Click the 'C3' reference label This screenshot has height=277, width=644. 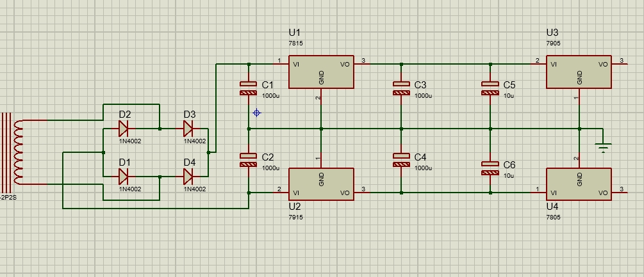[420, 85]
